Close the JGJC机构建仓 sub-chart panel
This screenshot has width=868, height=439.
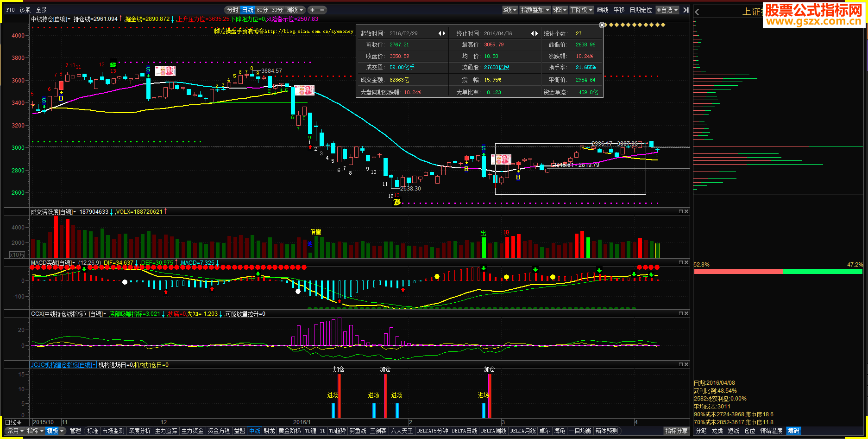686,364
